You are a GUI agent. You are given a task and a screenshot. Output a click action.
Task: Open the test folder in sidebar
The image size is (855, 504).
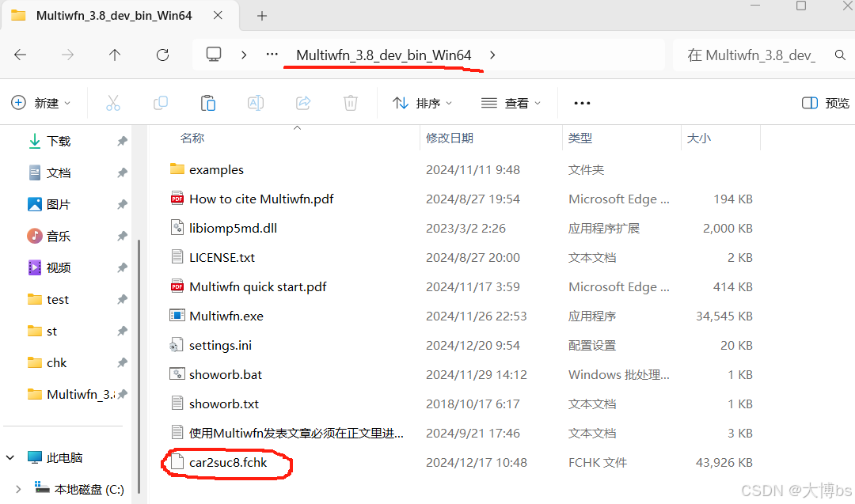[x=58, y=299]
